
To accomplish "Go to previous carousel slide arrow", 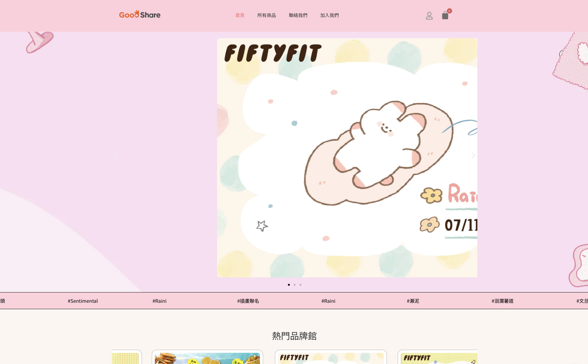I will click(116, 156).
